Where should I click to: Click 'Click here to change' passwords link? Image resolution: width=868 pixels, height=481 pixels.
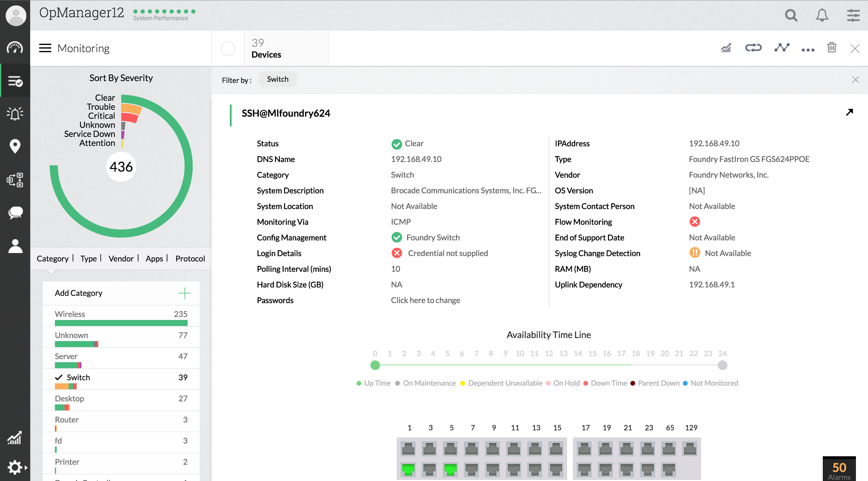tap(425, 300)
